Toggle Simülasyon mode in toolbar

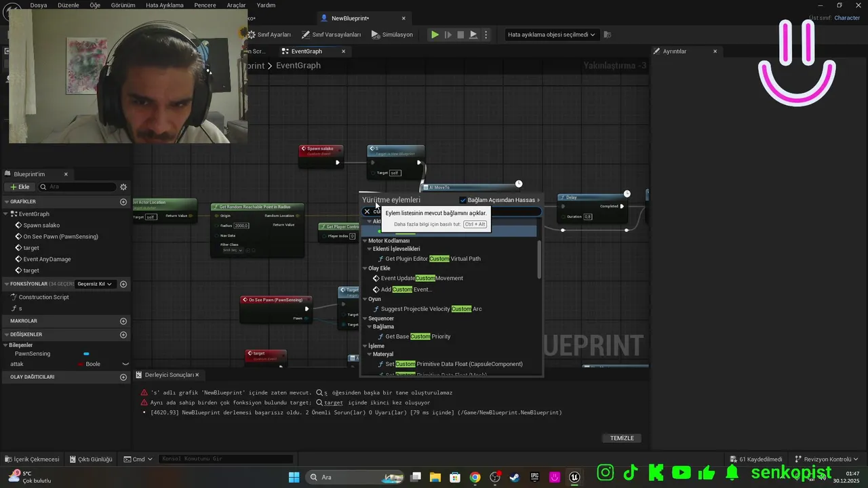coord(392,35)
